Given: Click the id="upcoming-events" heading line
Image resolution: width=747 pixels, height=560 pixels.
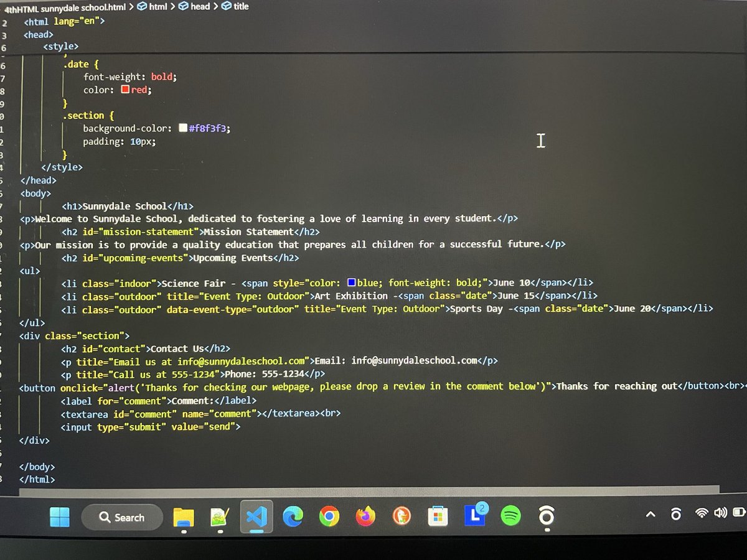Looking at the screenshot, I should (x=181, y=258).
